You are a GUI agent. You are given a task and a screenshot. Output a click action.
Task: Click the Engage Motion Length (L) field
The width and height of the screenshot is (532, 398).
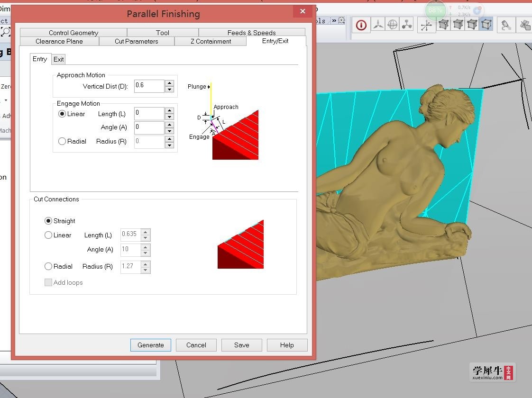149,114
